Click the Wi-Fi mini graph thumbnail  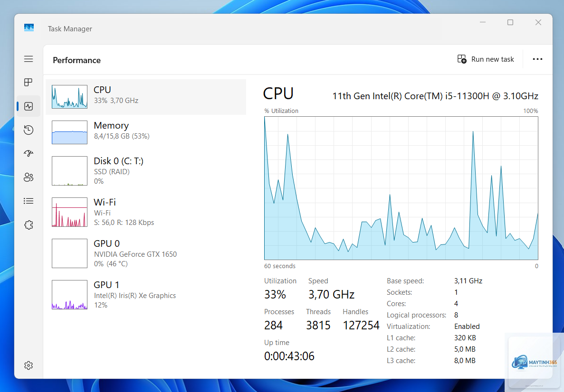pos(69,212)
